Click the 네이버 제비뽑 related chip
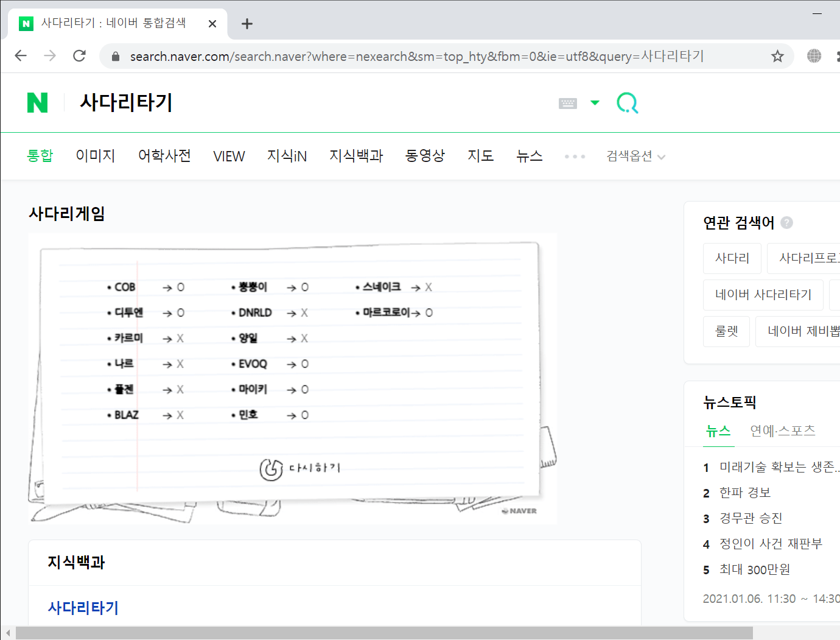The width and height of the screenshot is (840, 640). coord(798,331)
